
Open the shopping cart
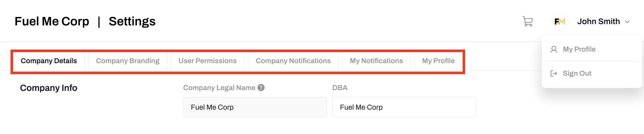(528, 22)
